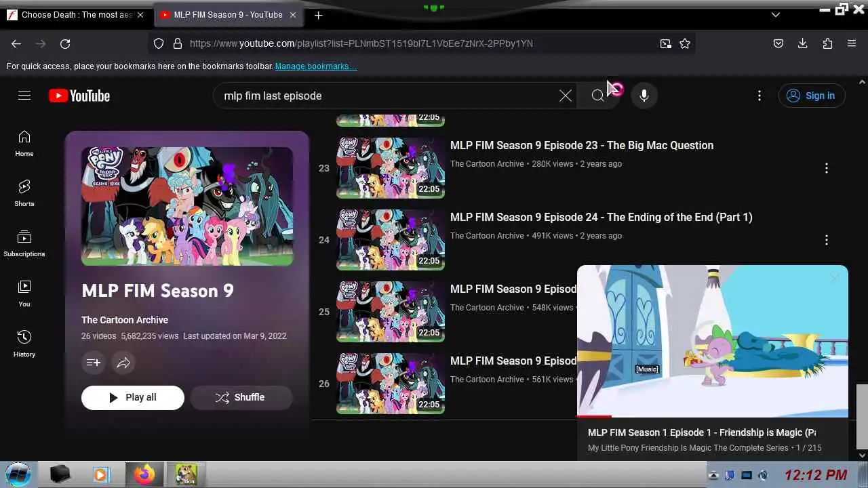Open the Pocket save icon
Viewport: 868px width, 488px height.
pos(778,43)
